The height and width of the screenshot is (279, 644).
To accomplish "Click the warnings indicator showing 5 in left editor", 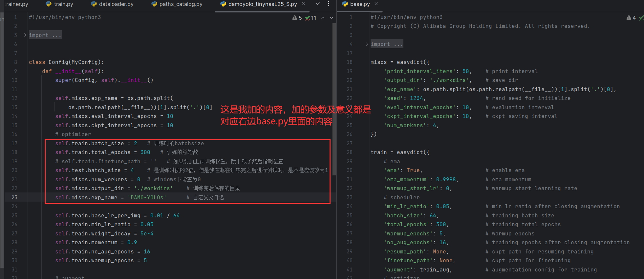I will click(x=297, y=18).
